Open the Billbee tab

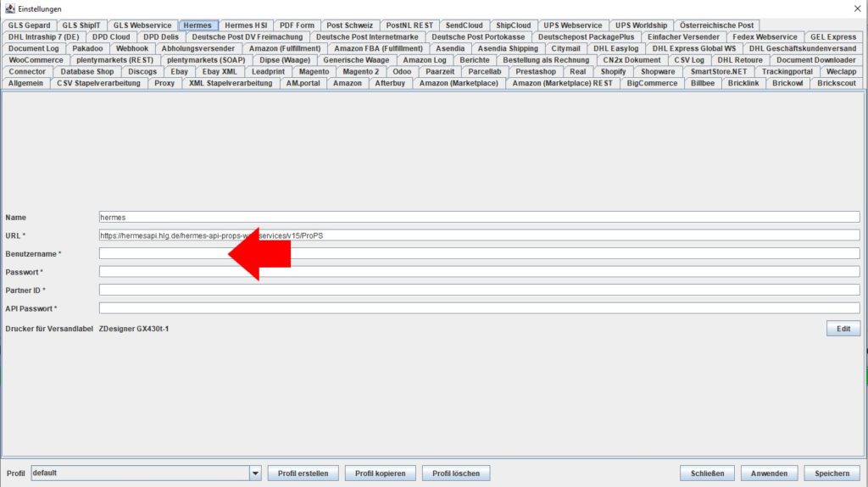[703, 84]
